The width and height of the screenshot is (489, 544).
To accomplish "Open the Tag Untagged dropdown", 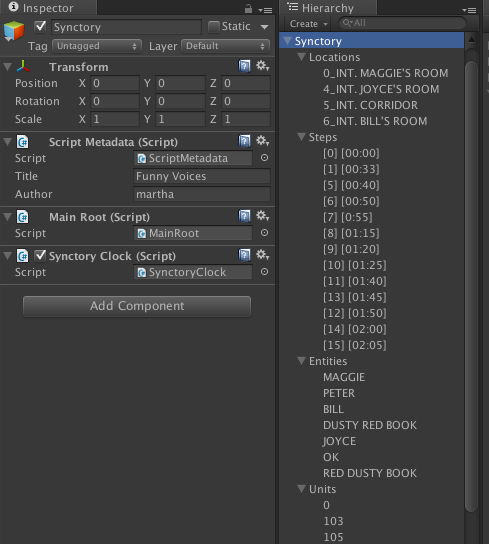I will tap(97, 46).
